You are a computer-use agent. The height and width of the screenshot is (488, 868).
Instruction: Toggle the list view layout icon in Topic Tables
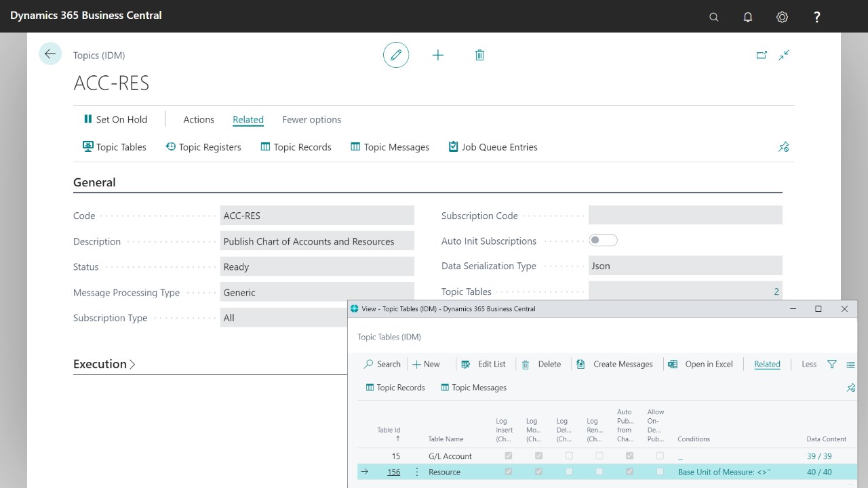tap(850, 365)
